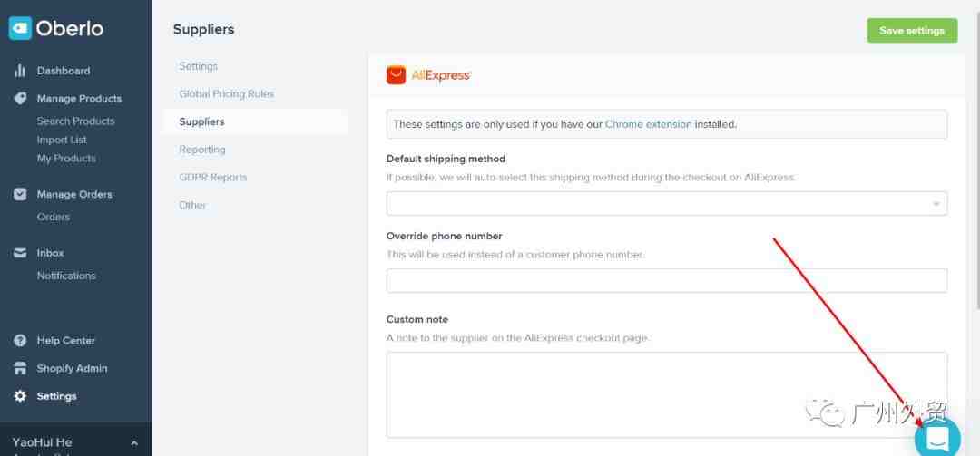Click the Suppliers page heading
Image resolution: width=980 pixels, height=456 pixels.
[204, 29]
